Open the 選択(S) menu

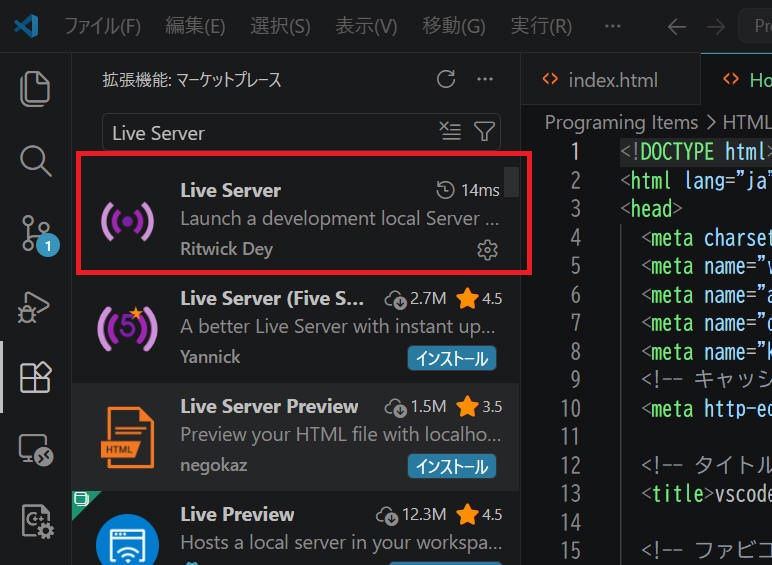280,26
